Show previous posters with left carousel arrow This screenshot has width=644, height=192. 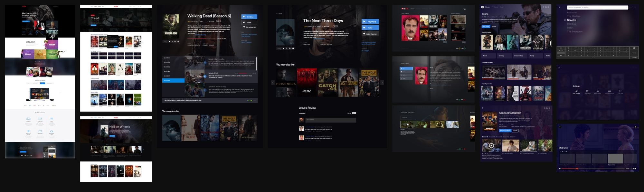click(x=273, y=83)
